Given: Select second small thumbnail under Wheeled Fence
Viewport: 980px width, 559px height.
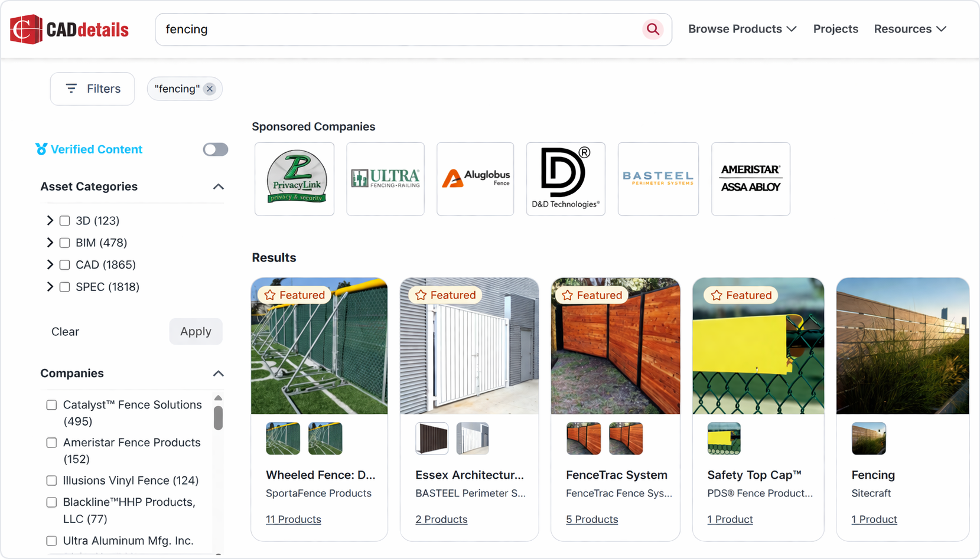Looking at the screenshot, I should [325, 439].
